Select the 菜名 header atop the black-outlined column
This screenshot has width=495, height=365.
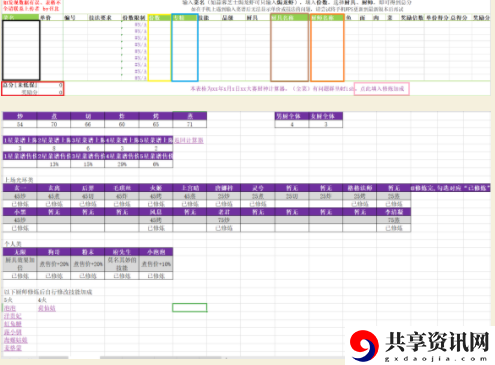pyautogui.click(x=21, y=17)
